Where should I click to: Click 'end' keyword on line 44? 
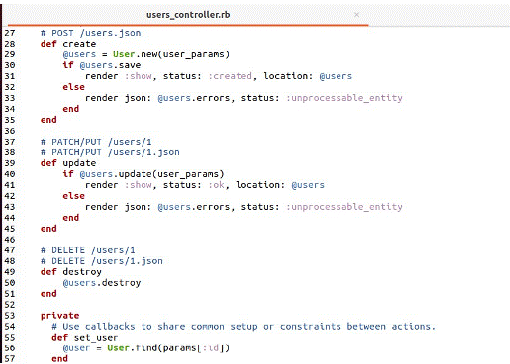71,218
